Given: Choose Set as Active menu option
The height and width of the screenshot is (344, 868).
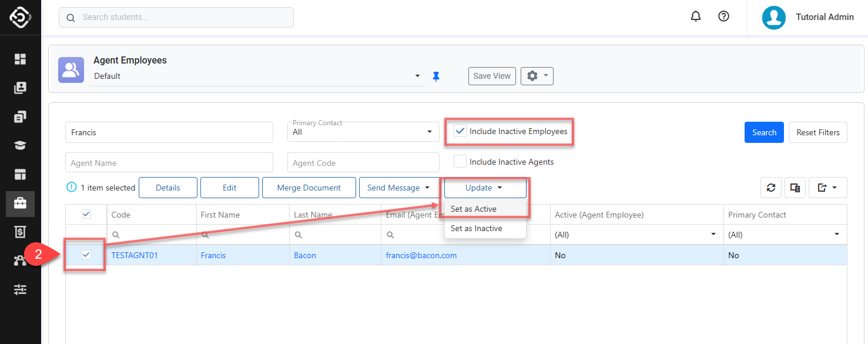Looking at the screenshot, I should pos(474,209).
